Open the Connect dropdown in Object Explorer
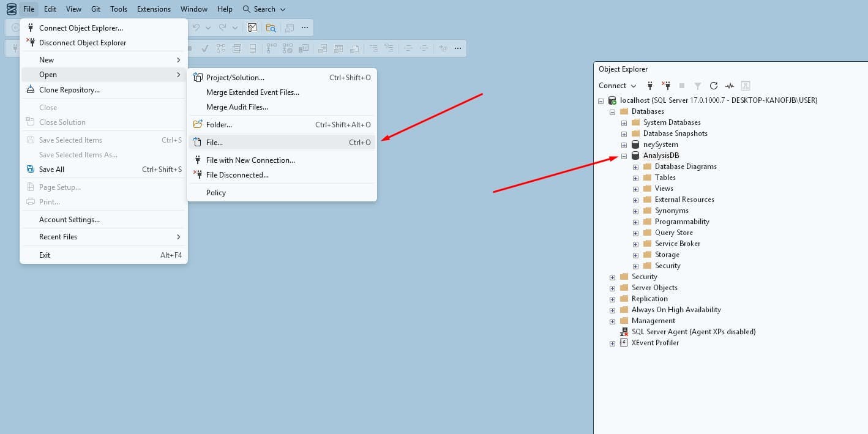Viewport: 868px width, 434px height. pos(634,86)
